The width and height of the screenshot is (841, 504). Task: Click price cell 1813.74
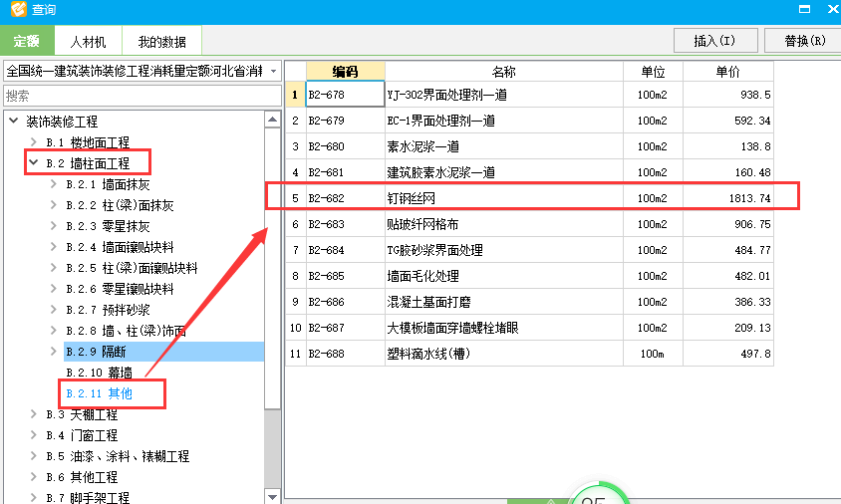point(727,198)
